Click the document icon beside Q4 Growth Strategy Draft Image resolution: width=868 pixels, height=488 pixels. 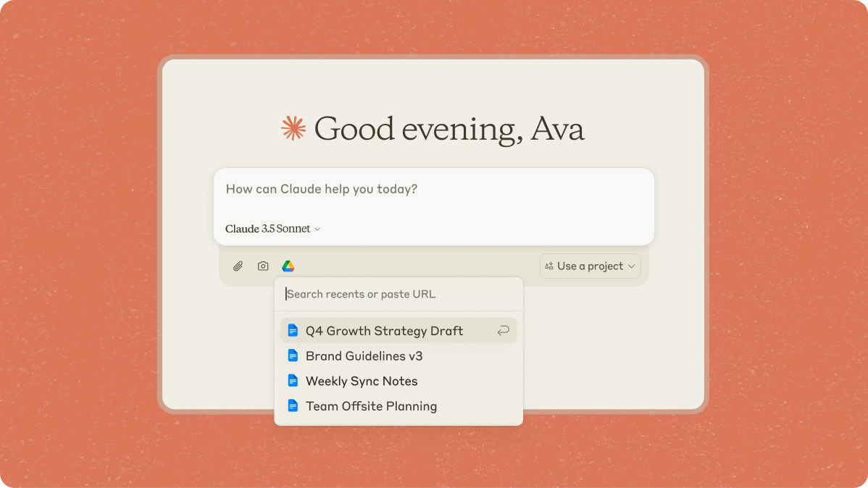click(x=293, y=331)
